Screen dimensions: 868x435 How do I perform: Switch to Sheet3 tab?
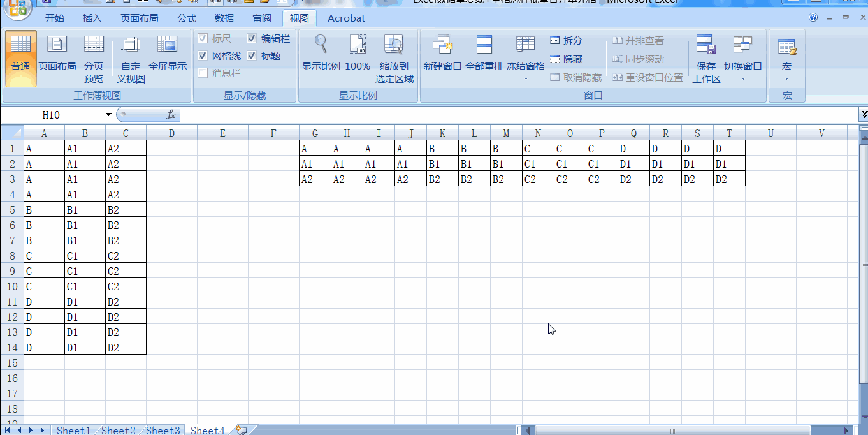[x=163, y=431]
